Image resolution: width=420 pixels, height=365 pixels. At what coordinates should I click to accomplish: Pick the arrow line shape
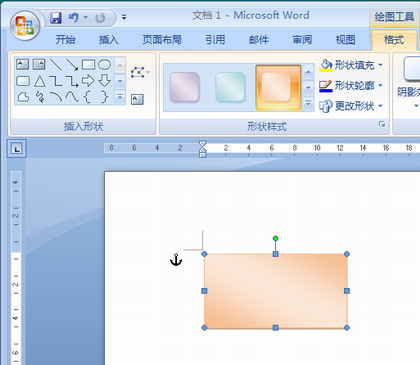[72, 64]
